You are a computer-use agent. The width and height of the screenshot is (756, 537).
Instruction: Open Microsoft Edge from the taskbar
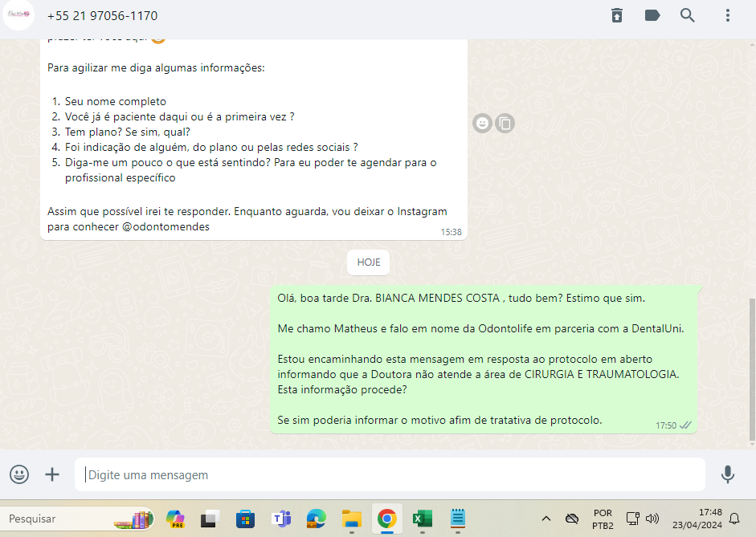coord(316,519)
